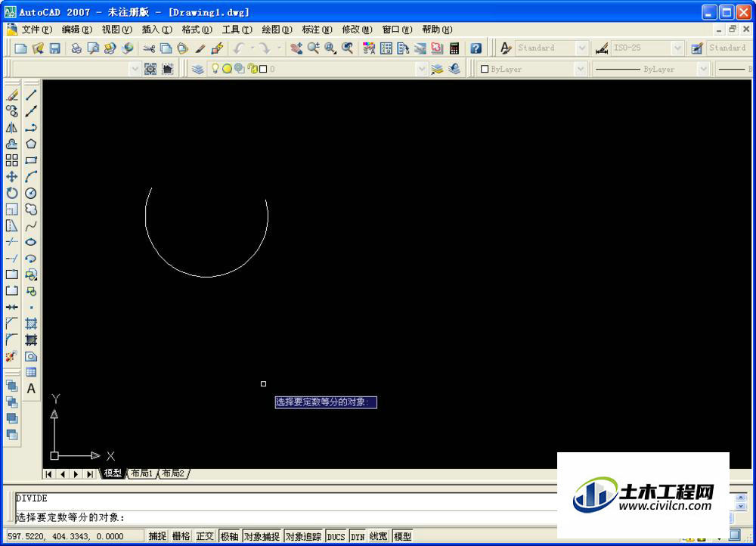
Task: Expand the layer list dropdown
Action: click(x=421, y=69)
